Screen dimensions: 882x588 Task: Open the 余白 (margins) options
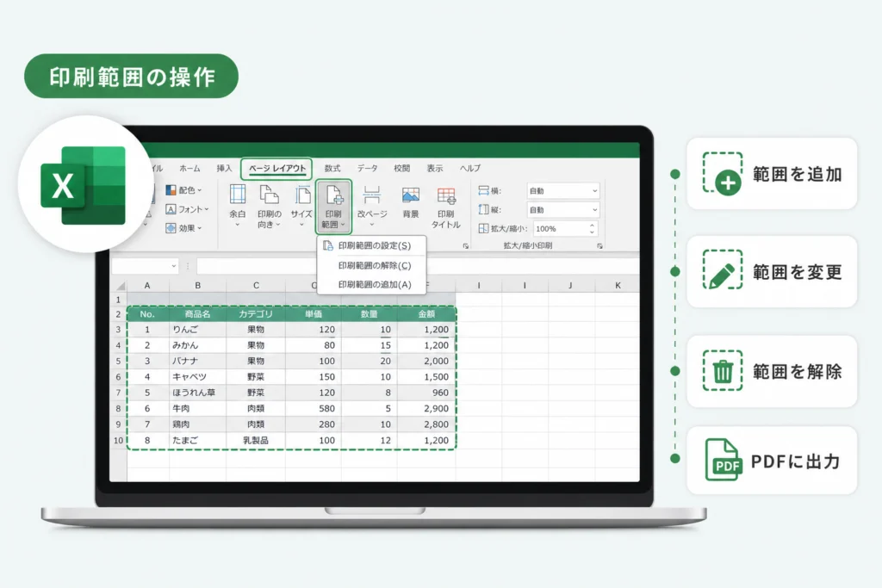238,205
